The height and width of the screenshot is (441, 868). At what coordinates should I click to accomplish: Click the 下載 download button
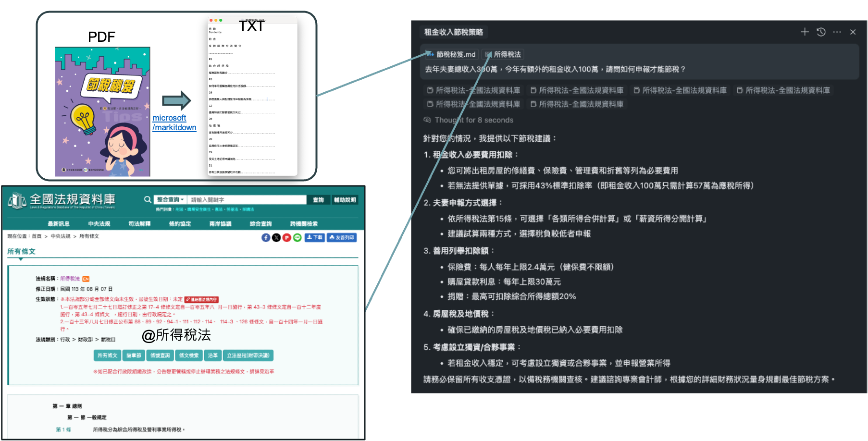click(x=315, y=237)
